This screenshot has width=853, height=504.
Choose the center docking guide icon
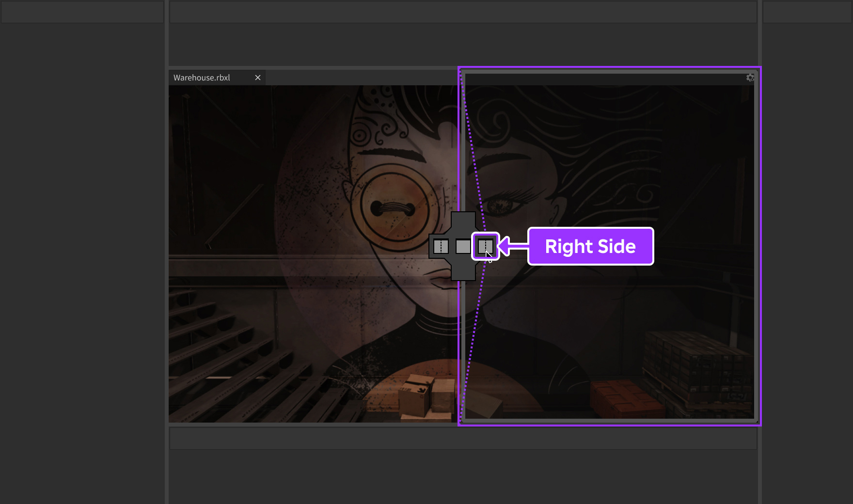463,247
